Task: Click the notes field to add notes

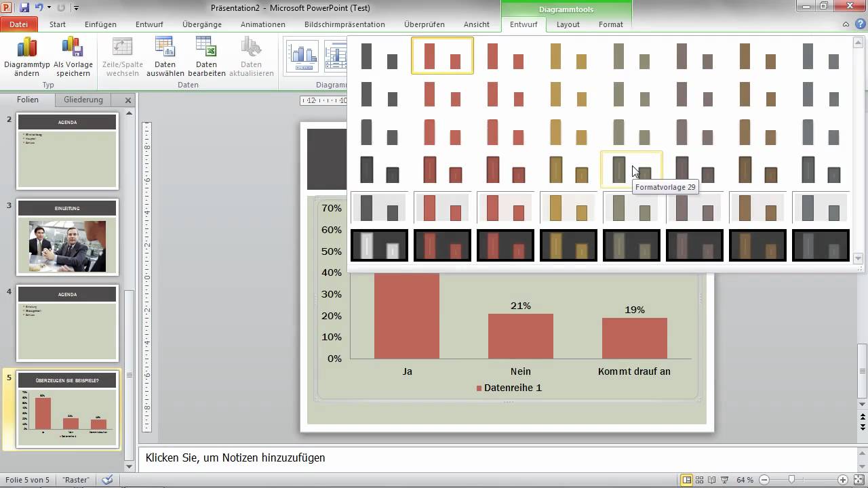Action: tap(497, 457)
